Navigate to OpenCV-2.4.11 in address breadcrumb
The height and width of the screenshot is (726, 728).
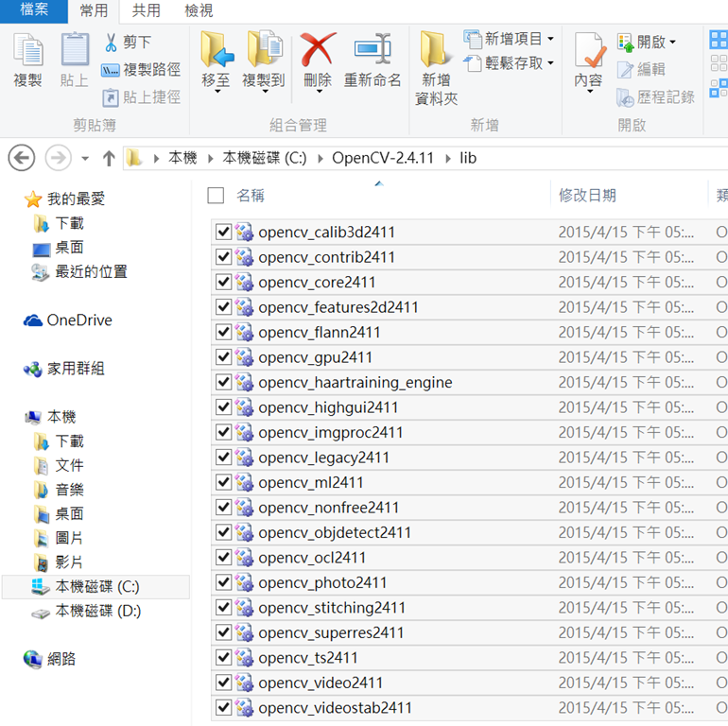(383, 158)
